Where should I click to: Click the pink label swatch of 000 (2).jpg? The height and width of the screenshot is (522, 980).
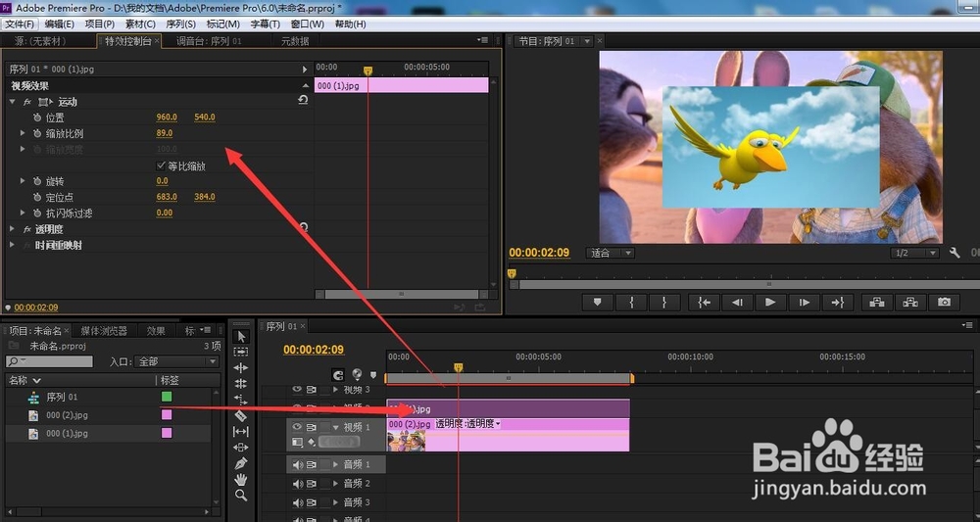(167, 414)
